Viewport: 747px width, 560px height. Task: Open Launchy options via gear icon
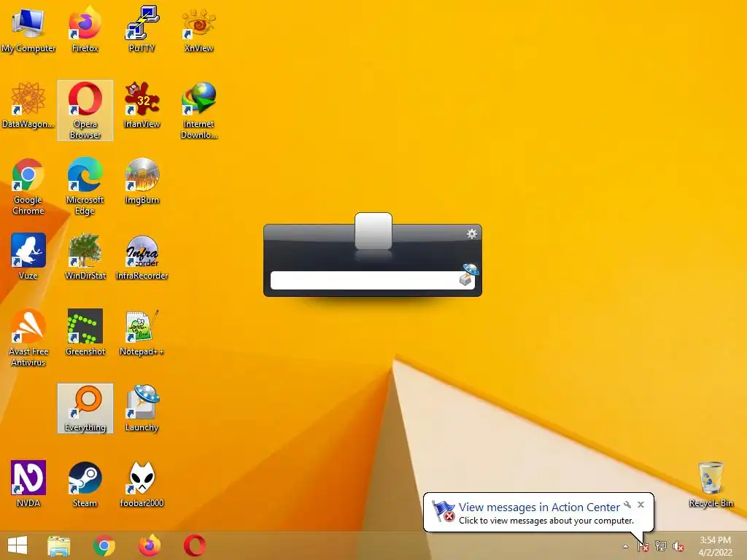[472, 234]
